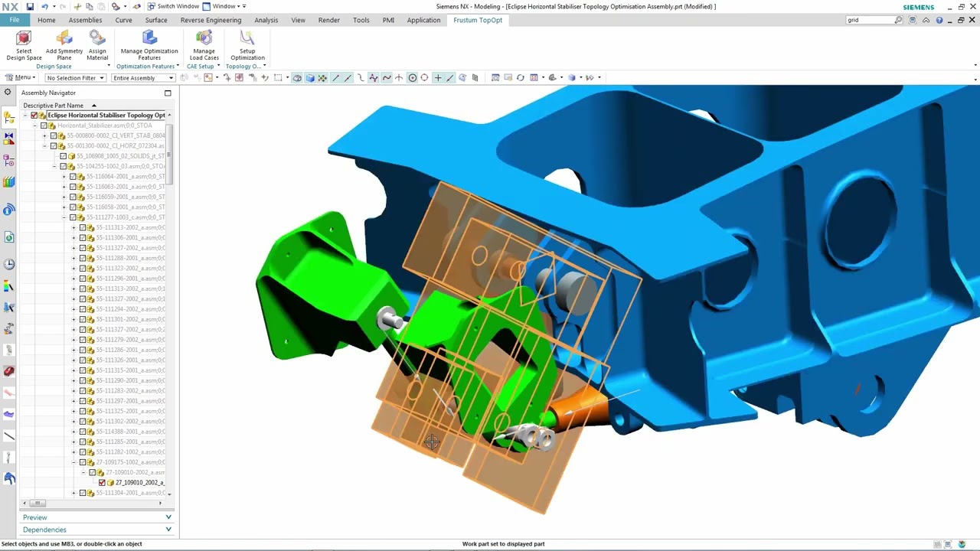Screen dimensions: 980x551
Task: Toggle checkbox for 55-111288-2001_a.asm
Action: [x=83, y=259]
